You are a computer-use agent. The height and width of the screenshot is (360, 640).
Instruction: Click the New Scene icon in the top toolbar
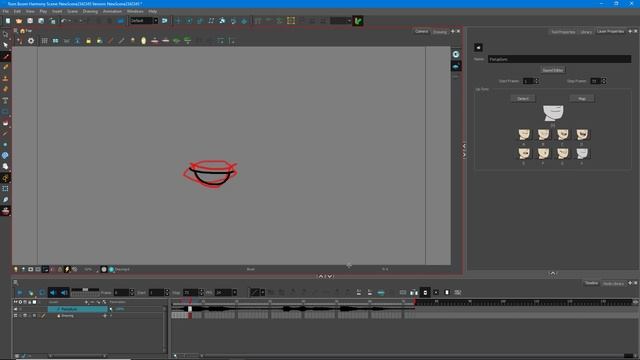8,21
